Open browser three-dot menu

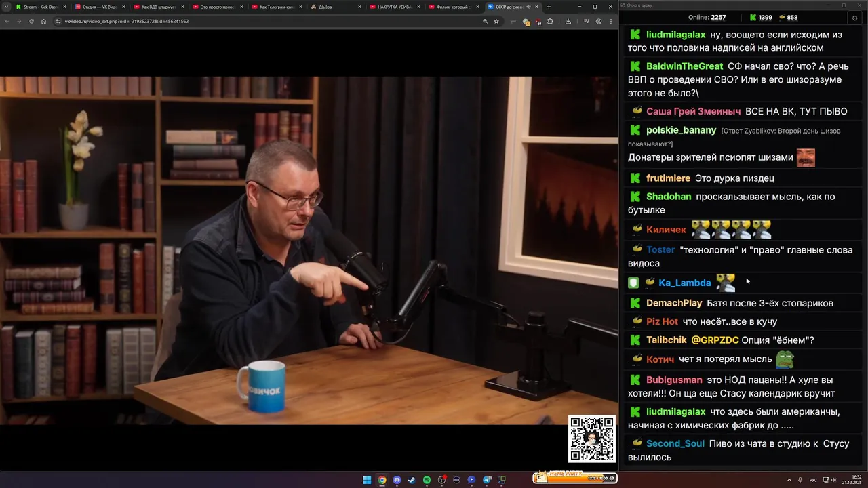coord(610,21)
